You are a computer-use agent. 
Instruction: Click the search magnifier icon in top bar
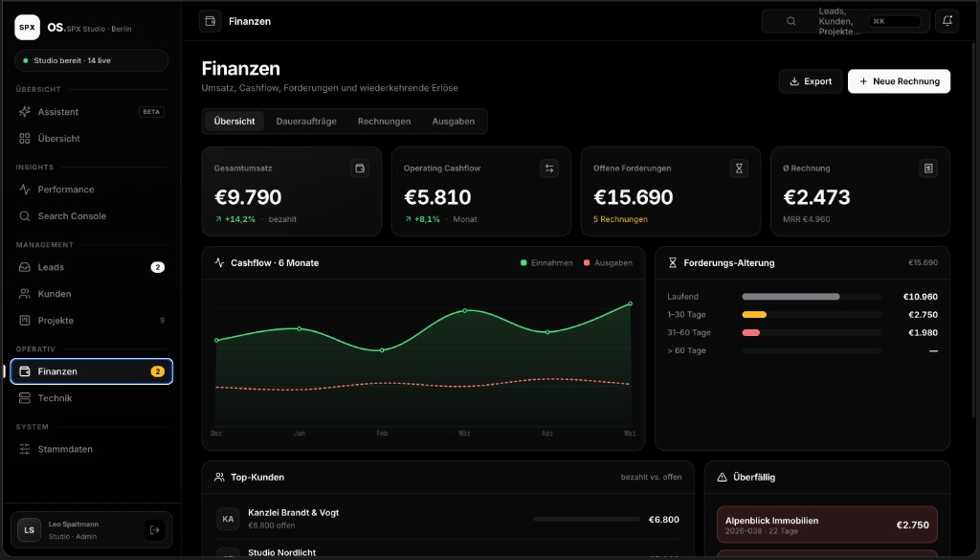[791, 21]
